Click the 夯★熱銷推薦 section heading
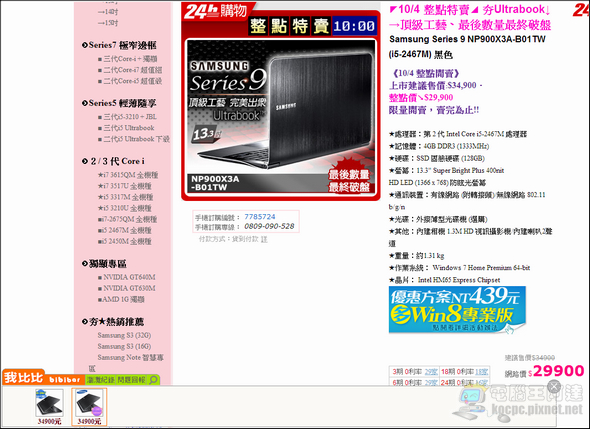The height and width of the screenshot is (429, 590). click(x=113, y=322)
